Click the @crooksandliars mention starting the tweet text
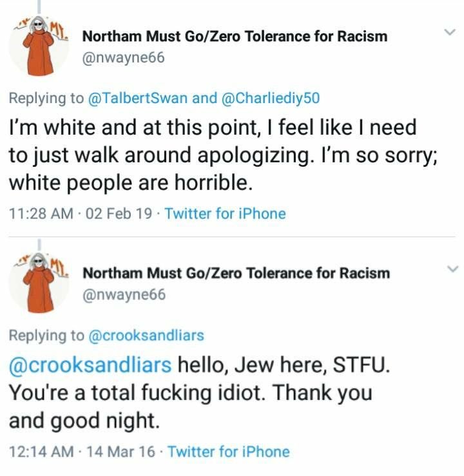This screenshot has height=476, width=464. click(90, 365)
